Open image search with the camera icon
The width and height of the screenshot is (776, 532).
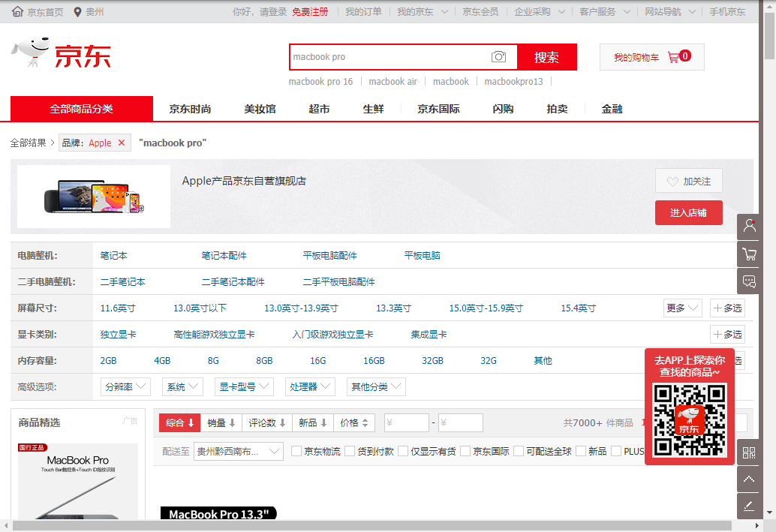point(498,57)
